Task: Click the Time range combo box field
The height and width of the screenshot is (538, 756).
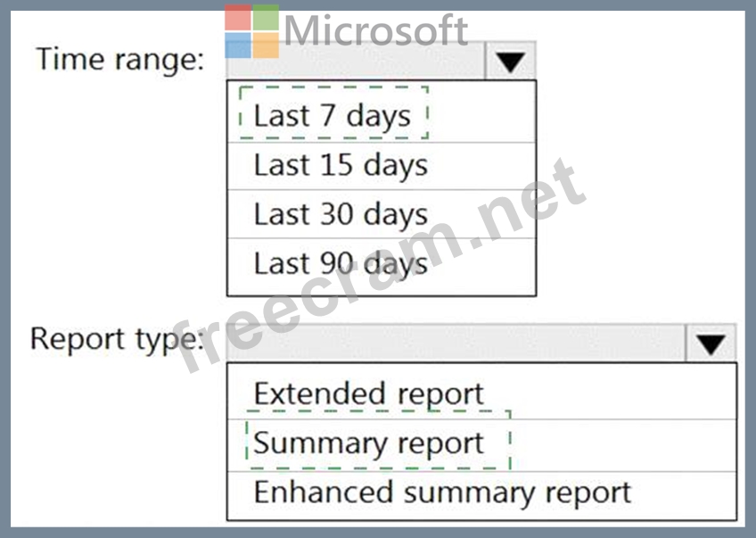Action: [x=357, y=62]
